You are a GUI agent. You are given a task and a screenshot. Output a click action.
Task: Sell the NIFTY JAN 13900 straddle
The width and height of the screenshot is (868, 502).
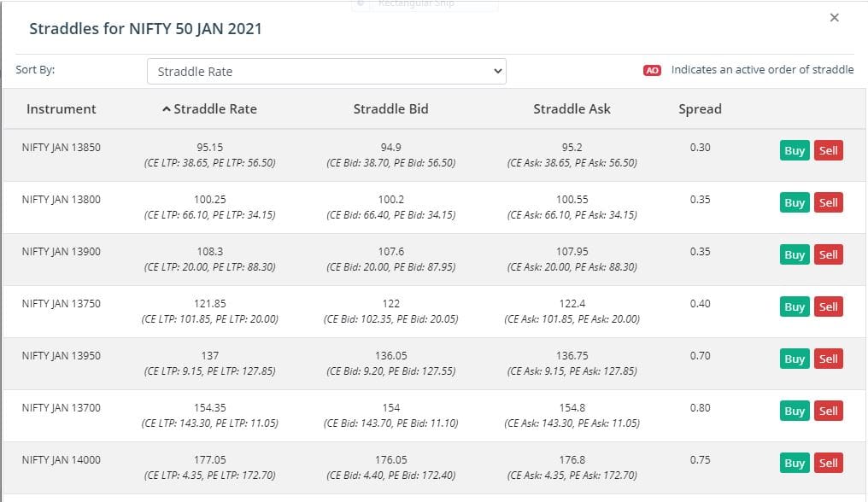tap(828, 254)
